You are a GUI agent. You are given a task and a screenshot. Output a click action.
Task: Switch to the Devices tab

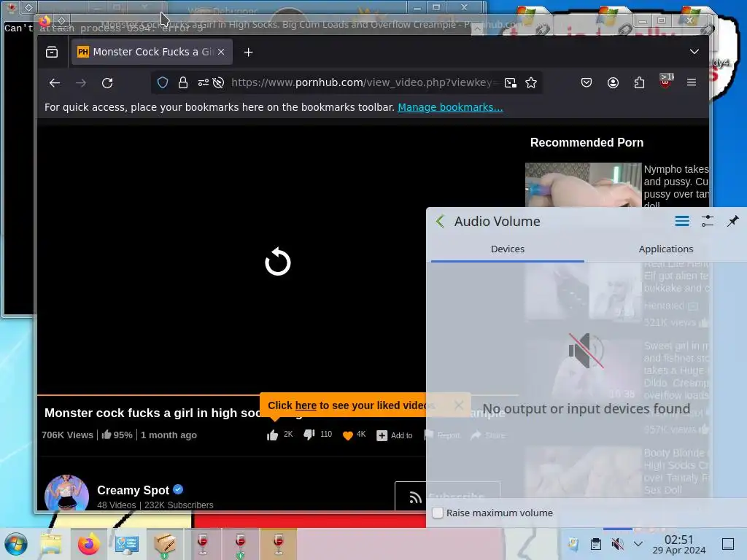tap(508, 249)
